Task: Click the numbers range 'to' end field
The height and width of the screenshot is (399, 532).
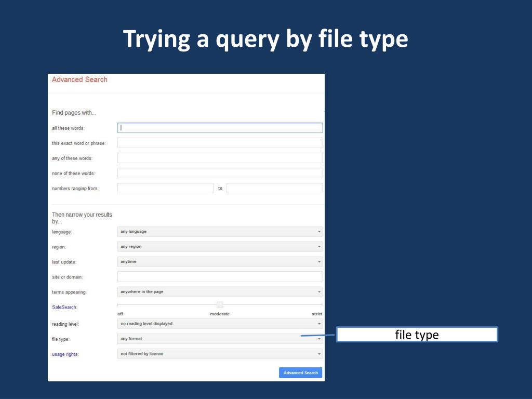Action: coord(274,188)
